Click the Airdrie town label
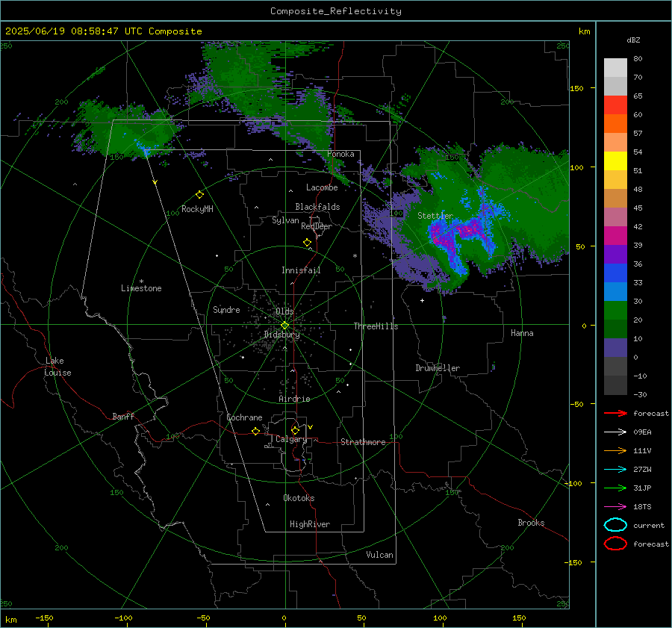This screenshot has width=672, height=628. 294,399
